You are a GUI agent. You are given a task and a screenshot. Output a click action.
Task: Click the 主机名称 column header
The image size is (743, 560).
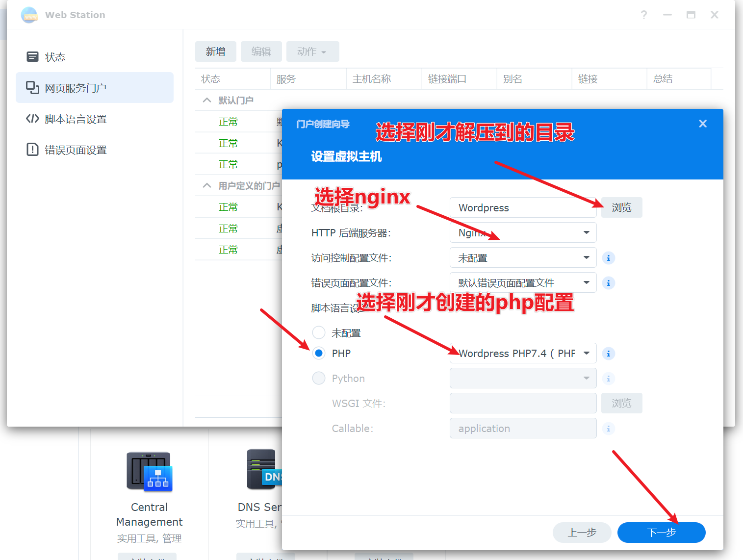pyautogui.click(x=384, y=79)
